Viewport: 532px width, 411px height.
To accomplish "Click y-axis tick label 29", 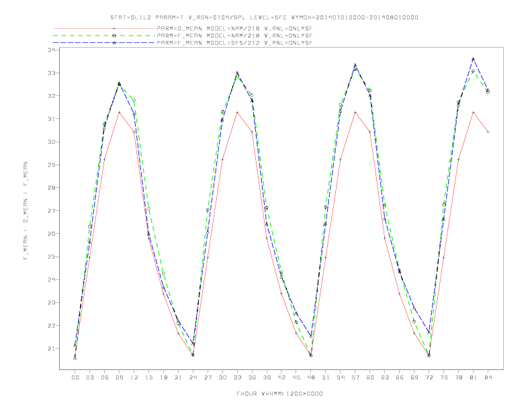I will tap(52, 165).
